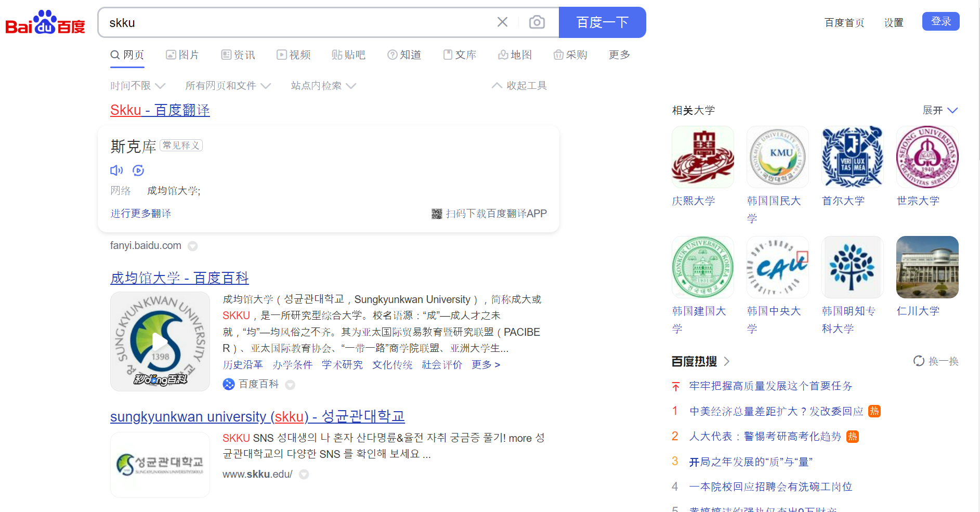Viewport: 980px width, 512px height.
Task: Open 韩国明知专科大学 tree logo
Action: 853,267
